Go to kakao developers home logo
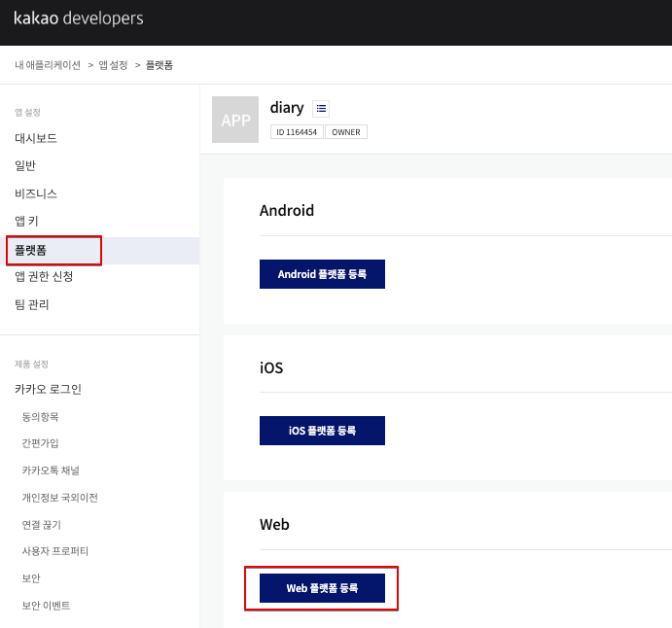The image size is (672, 628). pos(79,18)
